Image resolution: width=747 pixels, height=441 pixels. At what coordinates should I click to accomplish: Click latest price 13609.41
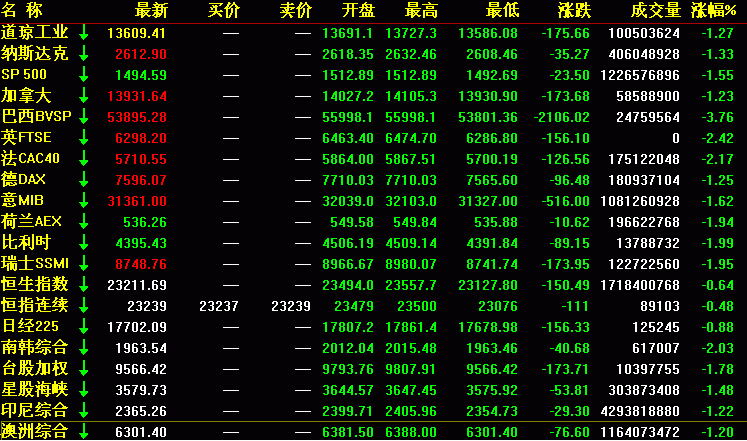pyautogui.click(x=137, y=33)
